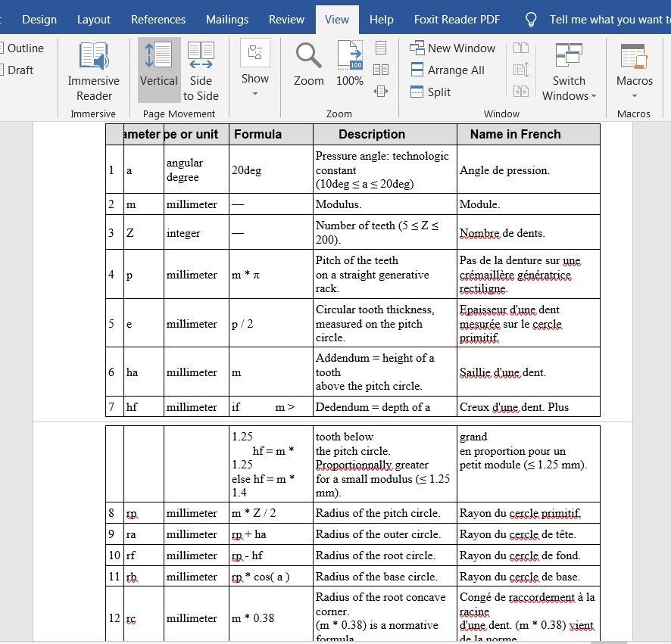Switch to Draft view
This screenshot has width=671, height=644.
tap(20, 70)
